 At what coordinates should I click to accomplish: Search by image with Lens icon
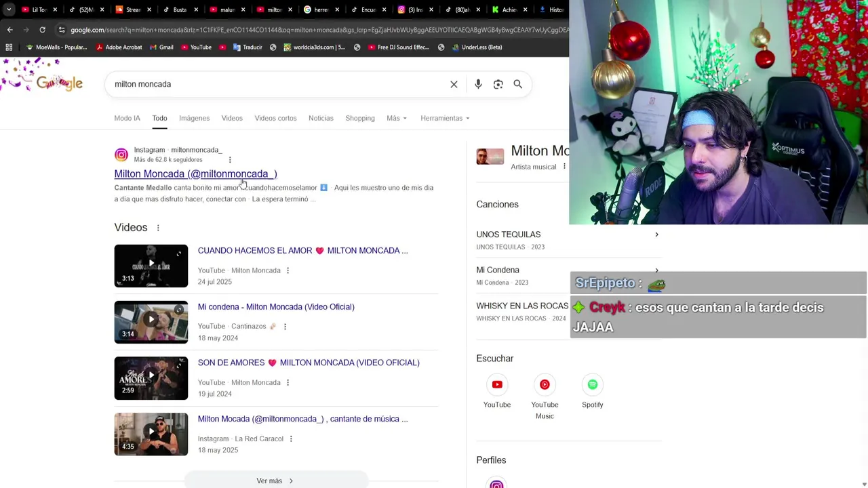pos(498,84)
